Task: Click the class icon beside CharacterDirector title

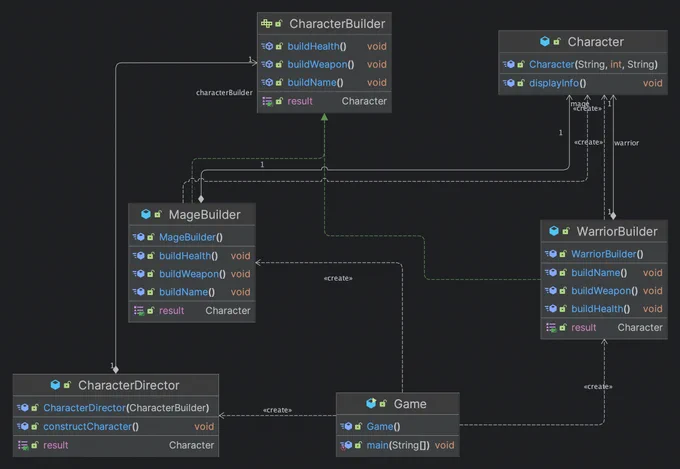Action: coord(55,384)
